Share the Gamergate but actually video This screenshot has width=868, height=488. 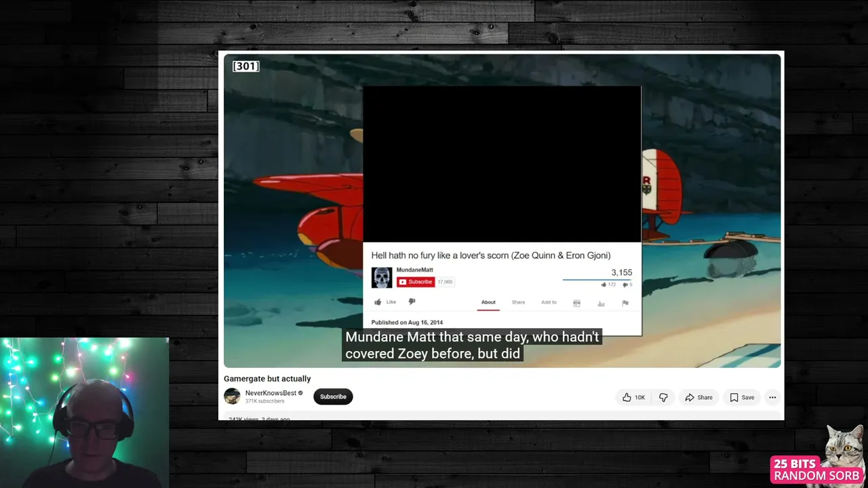[698, 398]
